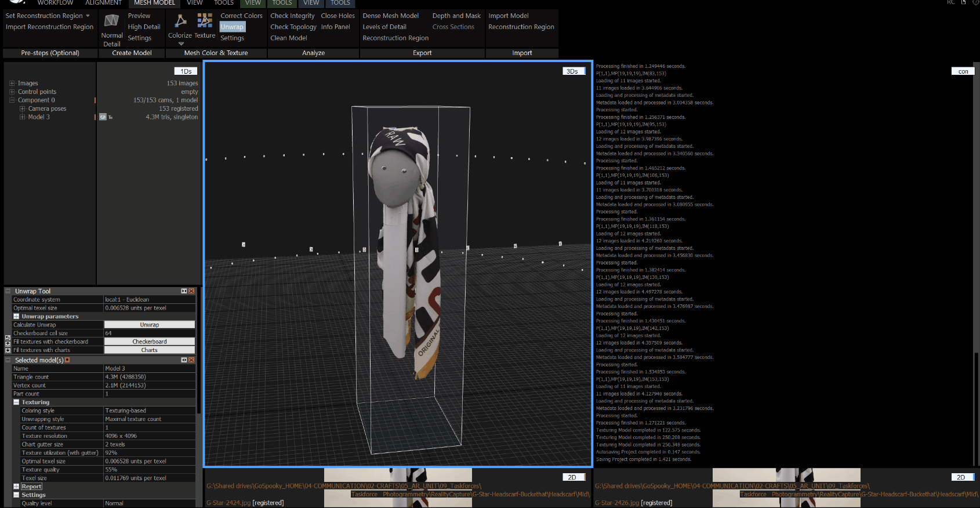
Task: Click the orange marker beside Selected model(s)
Action: [x=67, y=360]
